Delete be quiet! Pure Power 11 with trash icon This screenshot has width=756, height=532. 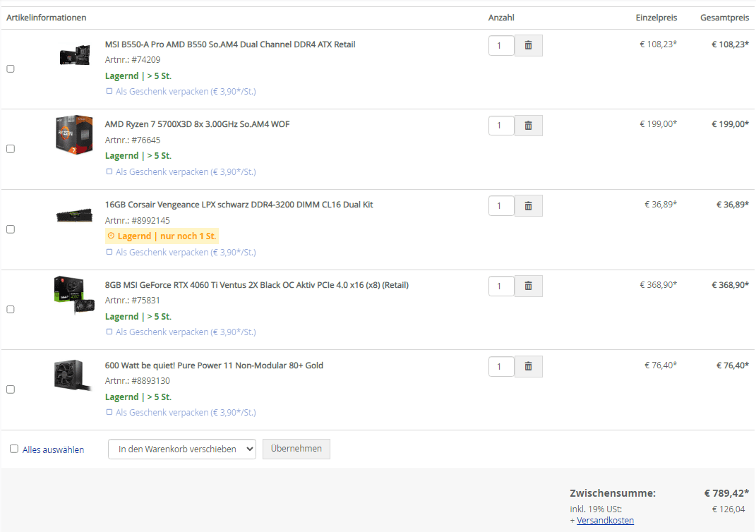tap(529, 367)
